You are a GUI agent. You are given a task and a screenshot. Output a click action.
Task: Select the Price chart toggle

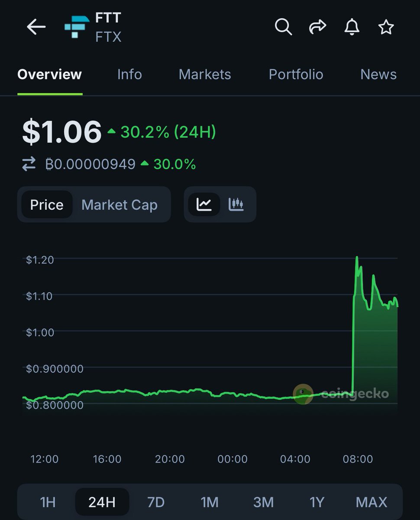point(47,205)
